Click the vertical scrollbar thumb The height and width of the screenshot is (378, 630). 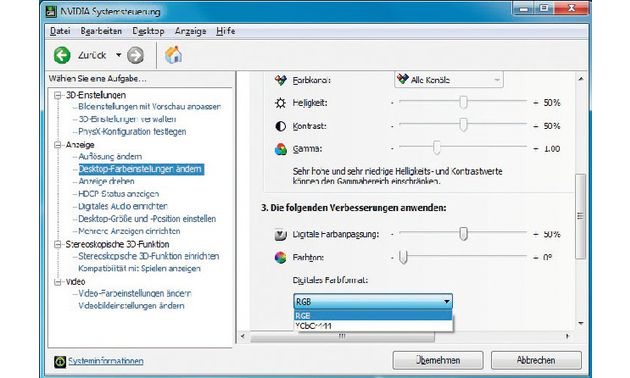pyautogui.click(x=580, y=216)
